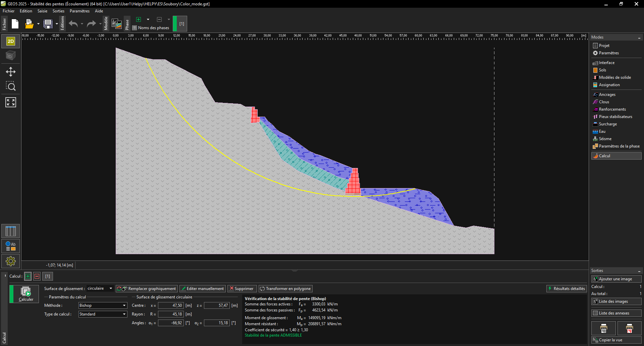
Task: Delete calculation with the red minus
Action: pyautogui.click(x=37, y=276)
